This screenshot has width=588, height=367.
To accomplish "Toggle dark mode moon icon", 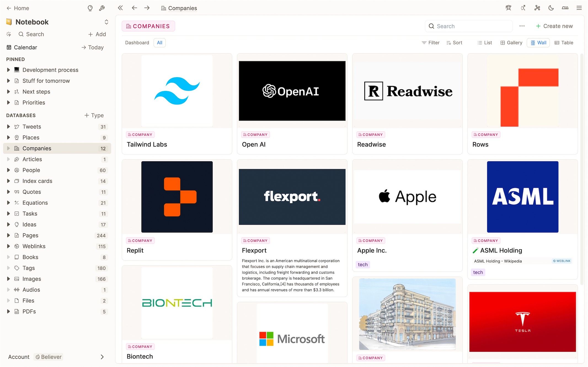I will [551, 8].
